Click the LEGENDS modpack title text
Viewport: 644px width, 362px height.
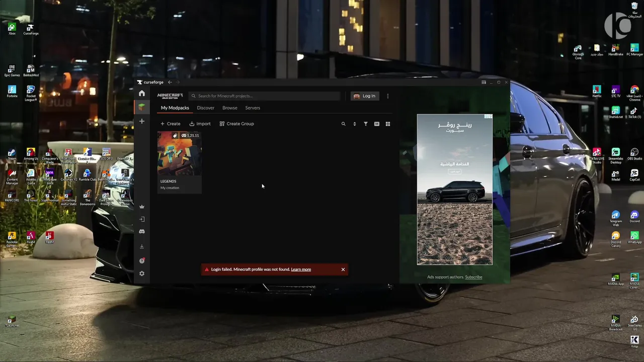coord(168,181)
